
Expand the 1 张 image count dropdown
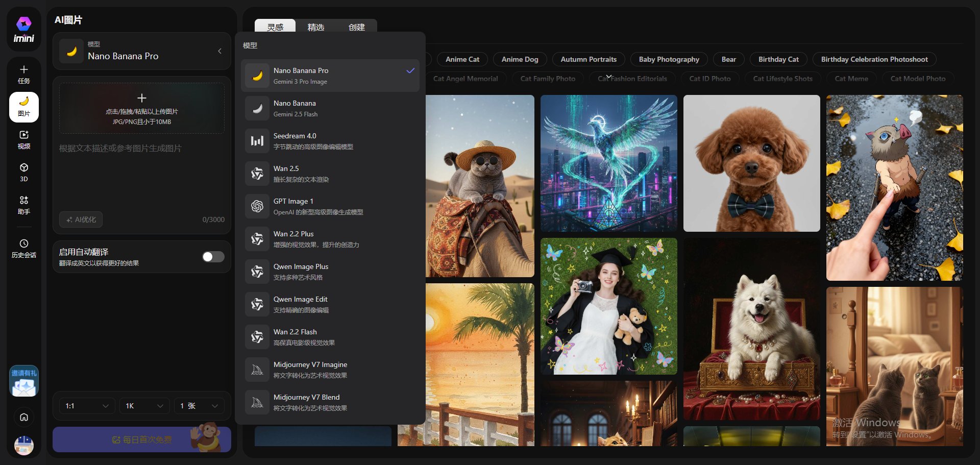point(199,406)
